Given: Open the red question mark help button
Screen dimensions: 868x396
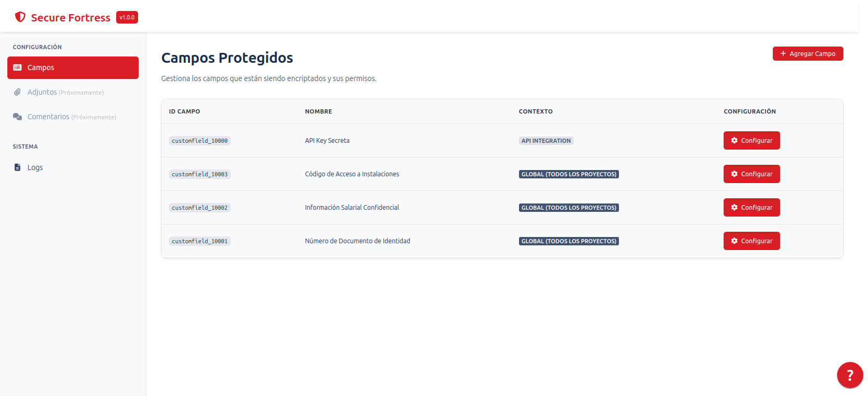Looking at the screenshot, I should [x=850, y=375].
